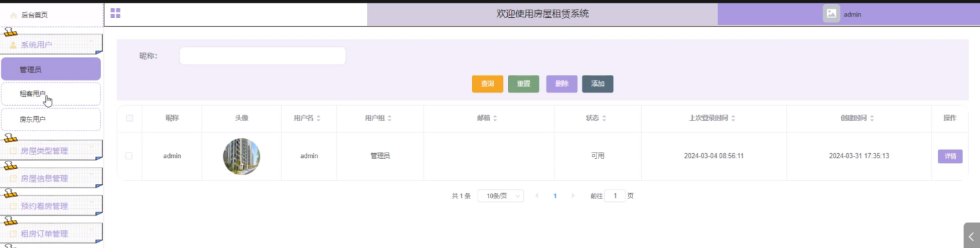Collapse the 系统用户 menu group
The width and height of the screenshot is (980, 248).
(x=52, y=45)
